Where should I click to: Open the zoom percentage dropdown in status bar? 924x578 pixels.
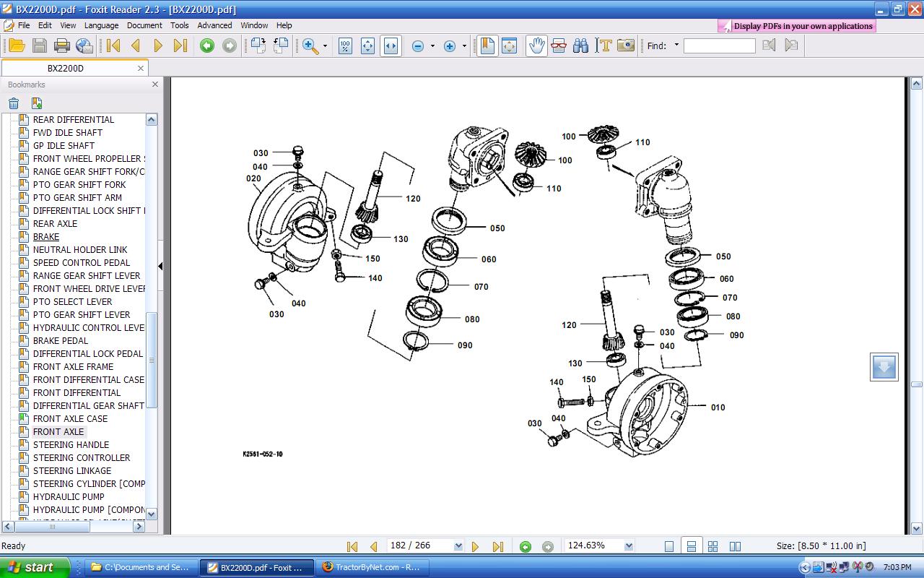(629, 546)
